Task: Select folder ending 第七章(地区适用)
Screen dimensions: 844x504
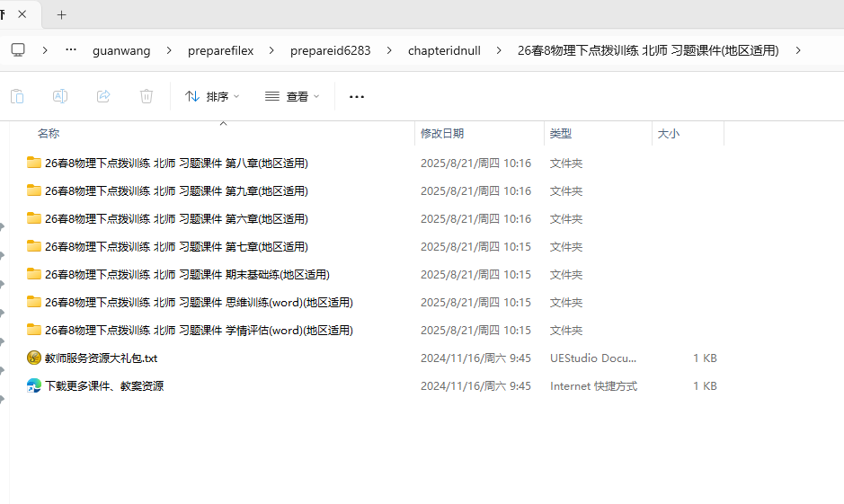Action: [x=176, y=247]
